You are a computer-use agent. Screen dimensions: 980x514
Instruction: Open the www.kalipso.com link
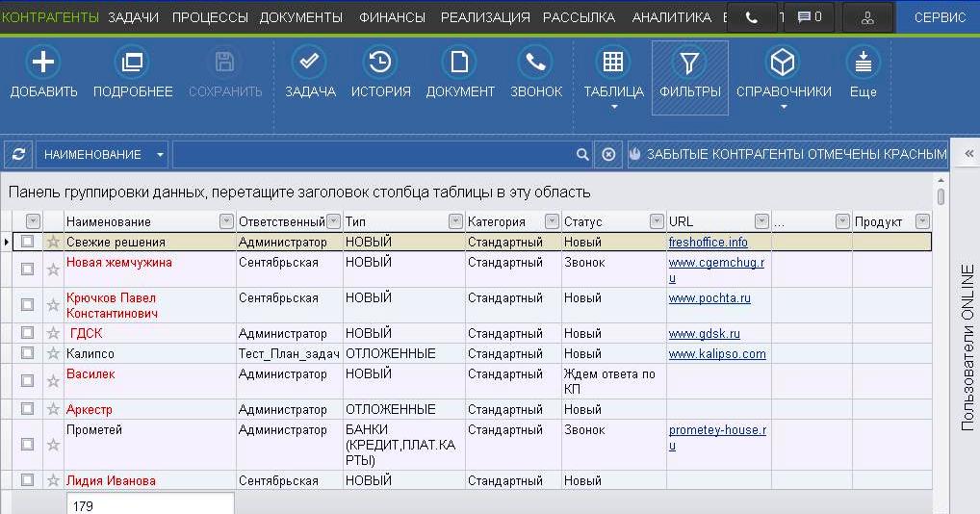[x=717, y=353]
